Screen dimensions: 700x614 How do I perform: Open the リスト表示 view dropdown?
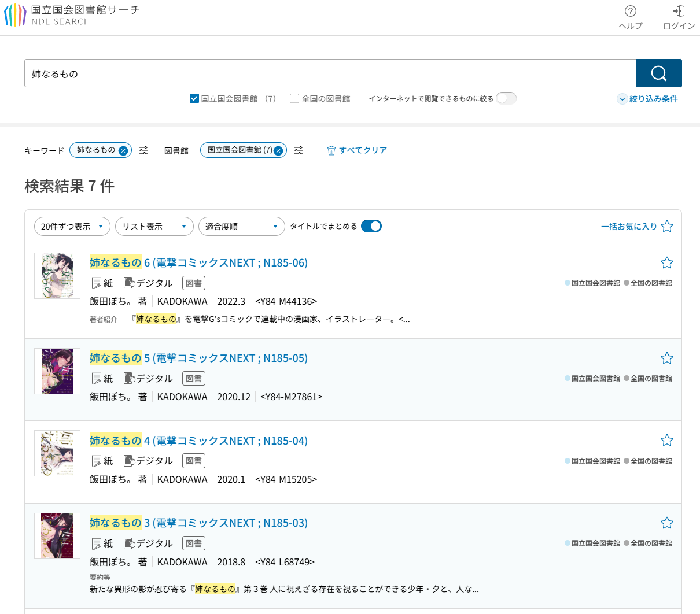click(x=154, y=226)
